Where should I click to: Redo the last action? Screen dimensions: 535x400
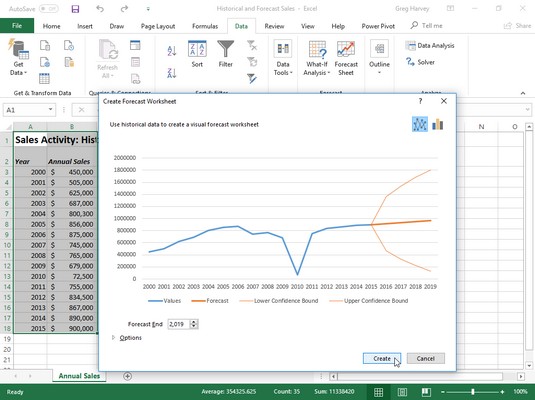coord(124,9)
